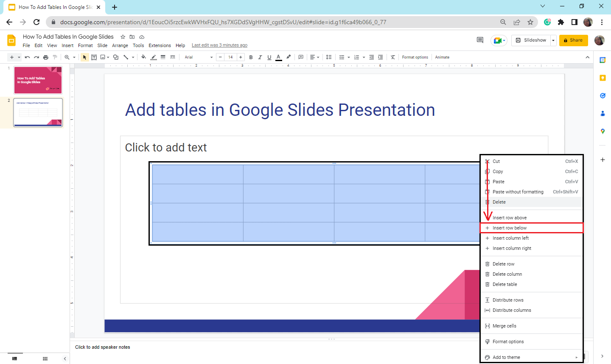The height and width of the screenshot is (364, 611).
Task: Open the comment history icon
Action: [480, 40]
